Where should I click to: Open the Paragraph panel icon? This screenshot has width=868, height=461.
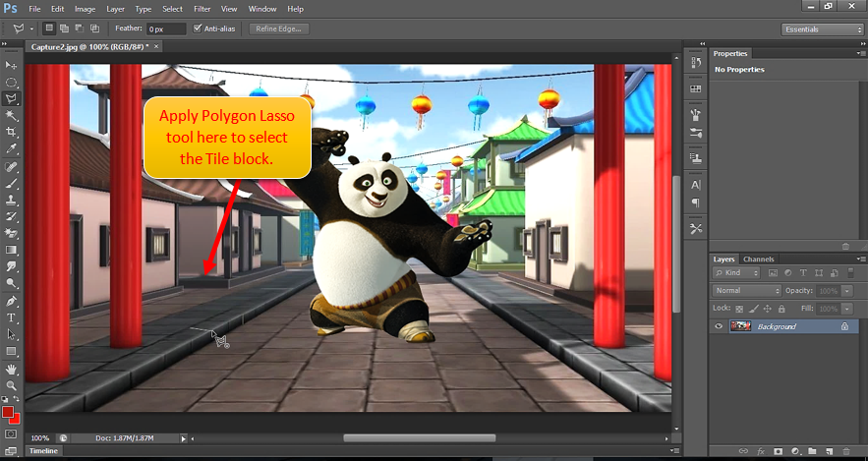(696, 202)
